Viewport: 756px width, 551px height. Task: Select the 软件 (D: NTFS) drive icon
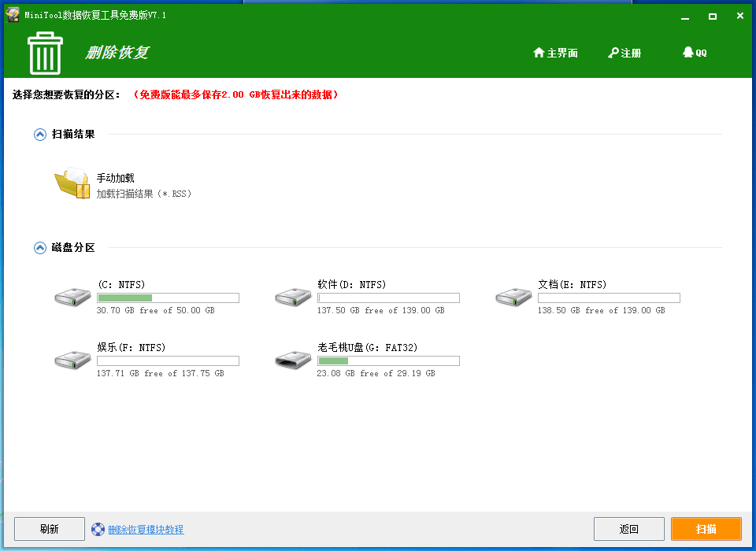click(x=293, y=297)
